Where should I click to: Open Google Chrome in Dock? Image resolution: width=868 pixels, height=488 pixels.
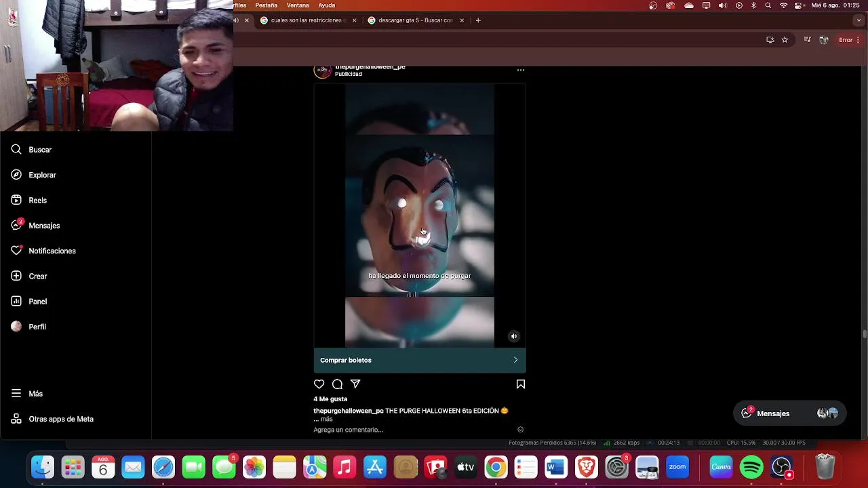496,467
